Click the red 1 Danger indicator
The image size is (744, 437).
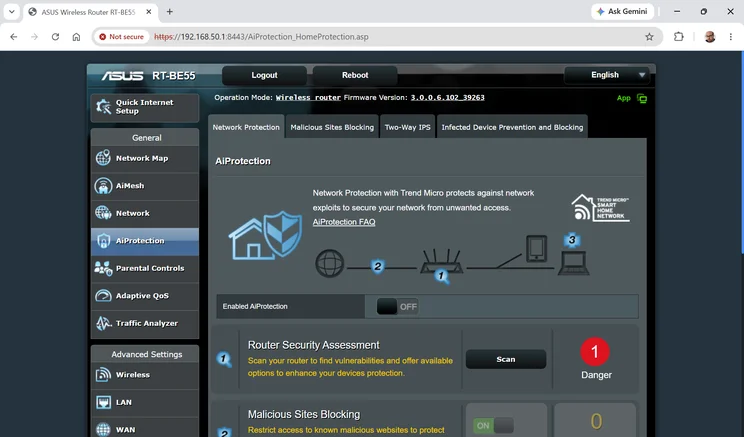click(595, 352)
